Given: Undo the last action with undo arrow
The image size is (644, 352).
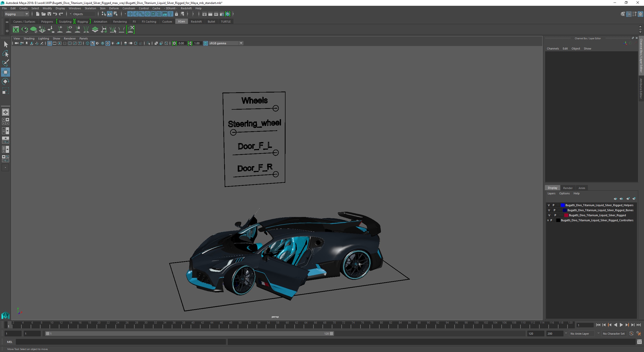Looking at the screenshot, I should [55, 14].
